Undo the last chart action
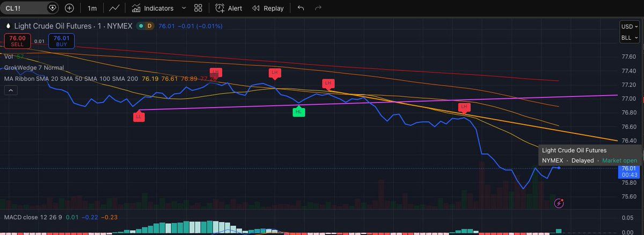The image size is (644, 235). (x=300, y=8)
